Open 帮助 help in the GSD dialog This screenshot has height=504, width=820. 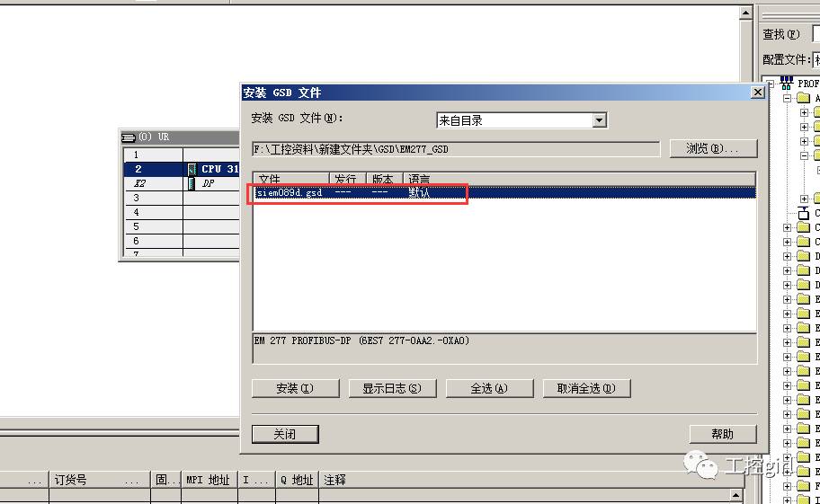click(723, 434)
